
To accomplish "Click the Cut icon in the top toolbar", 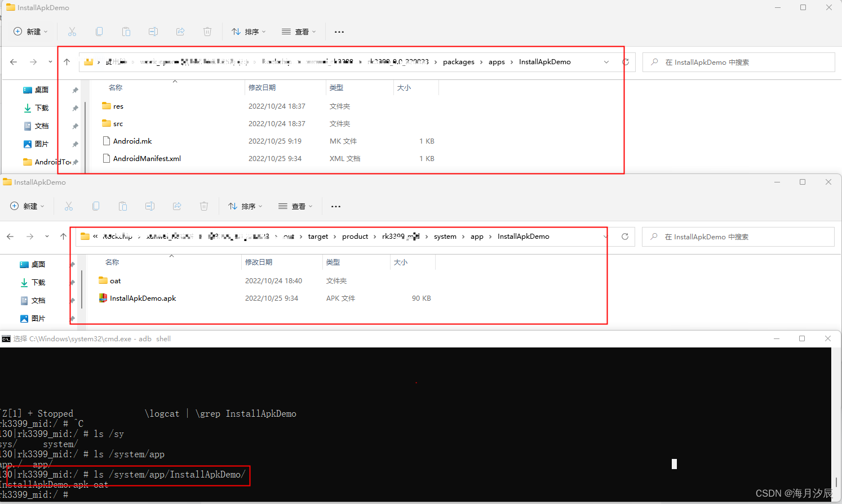I will (x=72, y=32).
